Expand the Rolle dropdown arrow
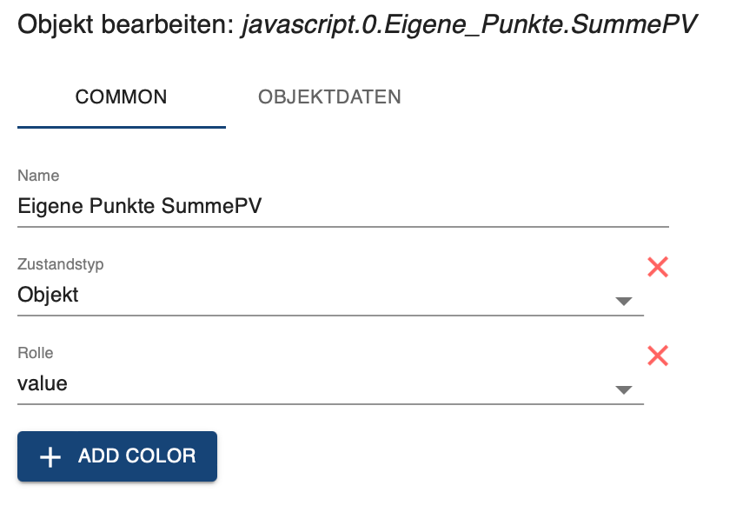This screenshot has width=756, height=532. click(x=623, y=389)
